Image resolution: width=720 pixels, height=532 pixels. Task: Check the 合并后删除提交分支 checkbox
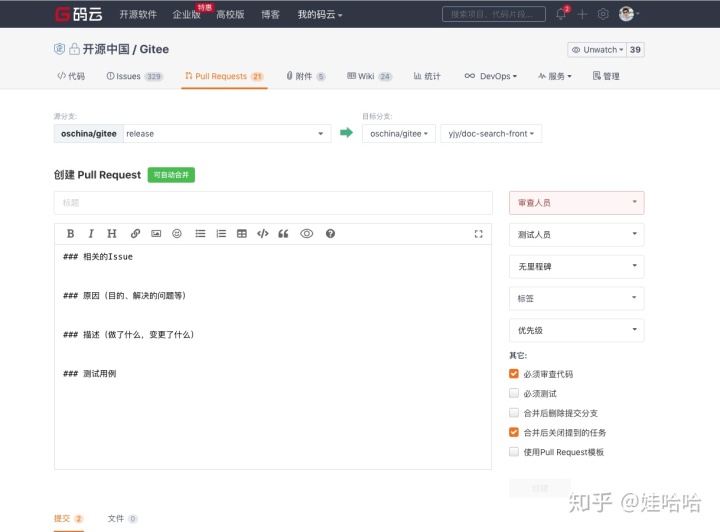tap(514, 413)
